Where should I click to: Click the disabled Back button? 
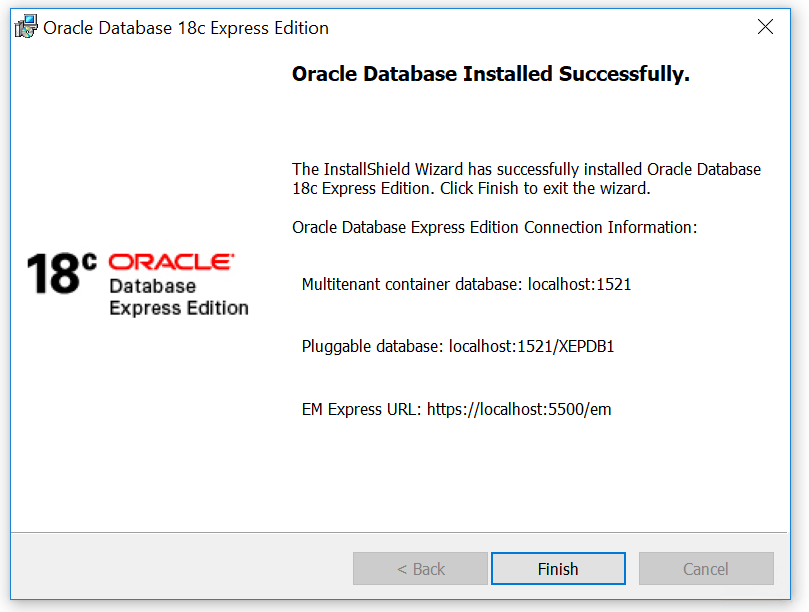(x=420, y=568)
